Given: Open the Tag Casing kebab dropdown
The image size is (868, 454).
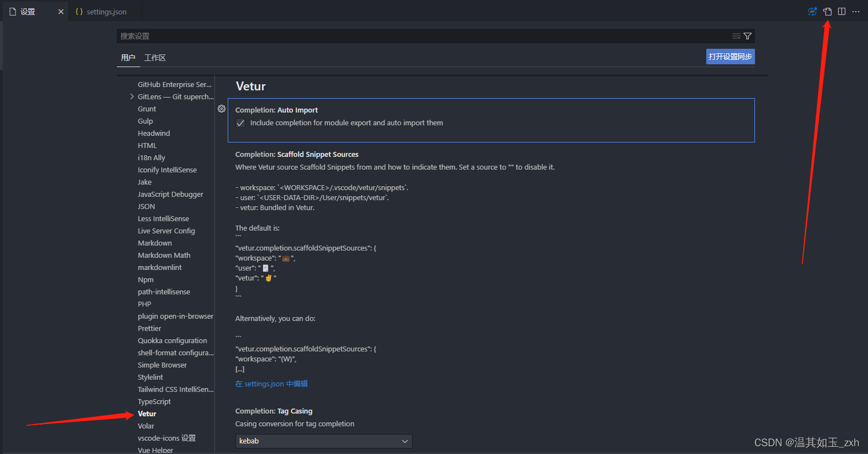Looking at the screenshot, I should tap(324, 441).
